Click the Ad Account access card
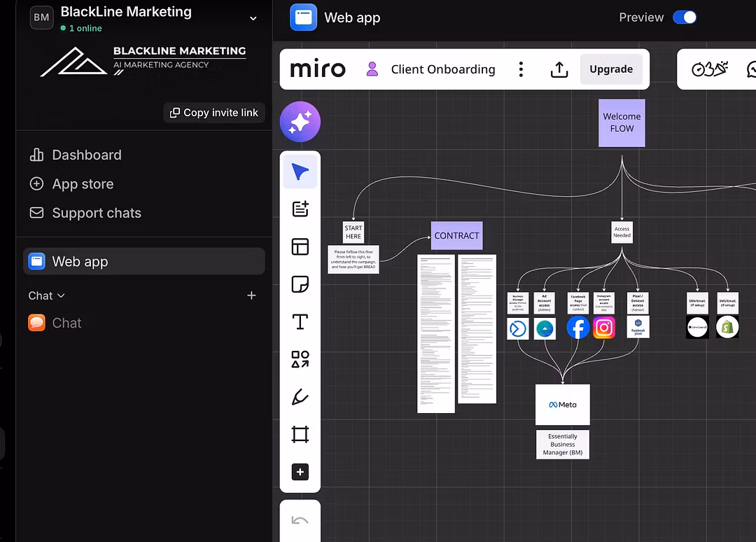 (x=545, y=303)
